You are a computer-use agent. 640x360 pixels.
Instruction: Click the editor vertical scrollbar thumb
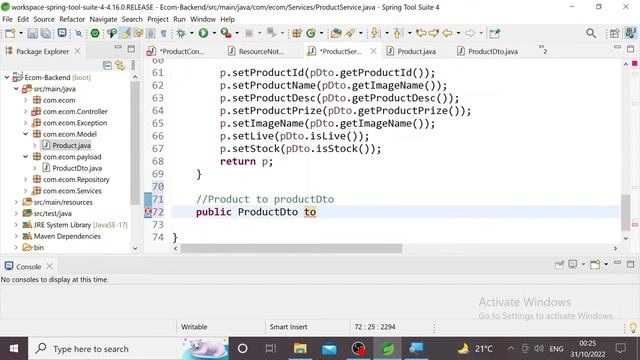(625, 212)
